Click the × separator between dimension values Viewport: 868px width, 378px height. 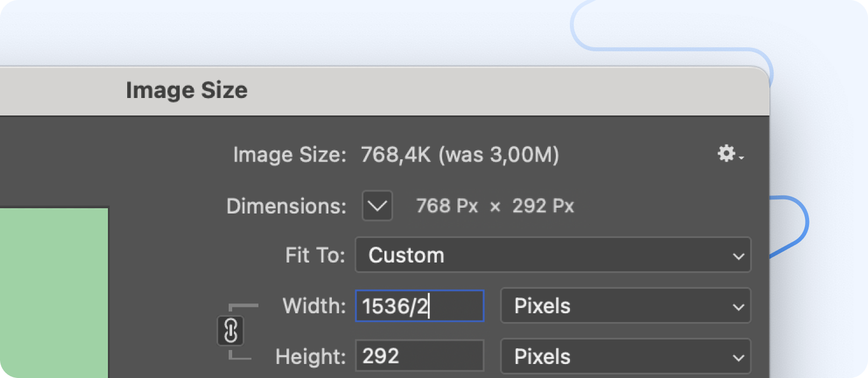[495, 206]
